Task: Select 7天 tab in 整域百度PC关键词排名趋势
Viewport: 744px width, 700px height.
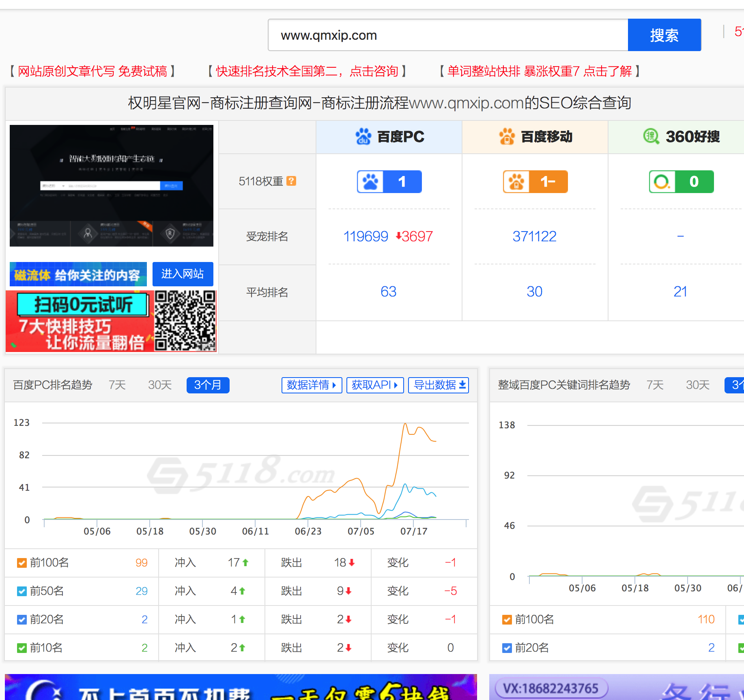Action: (x=655, y=385)
